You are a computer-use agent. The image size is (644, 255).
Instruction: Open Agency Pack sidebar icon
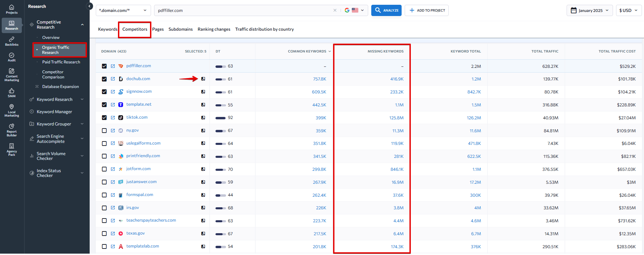[x=12, y=150]
